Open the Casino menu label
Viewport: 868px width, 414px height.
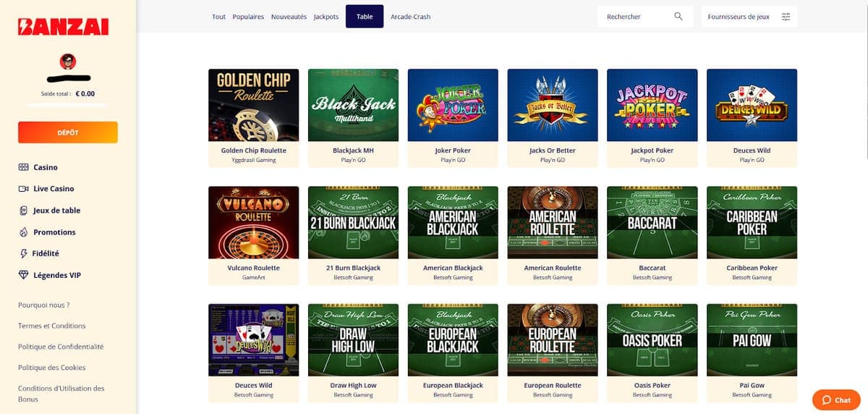(x=46, y=167)
